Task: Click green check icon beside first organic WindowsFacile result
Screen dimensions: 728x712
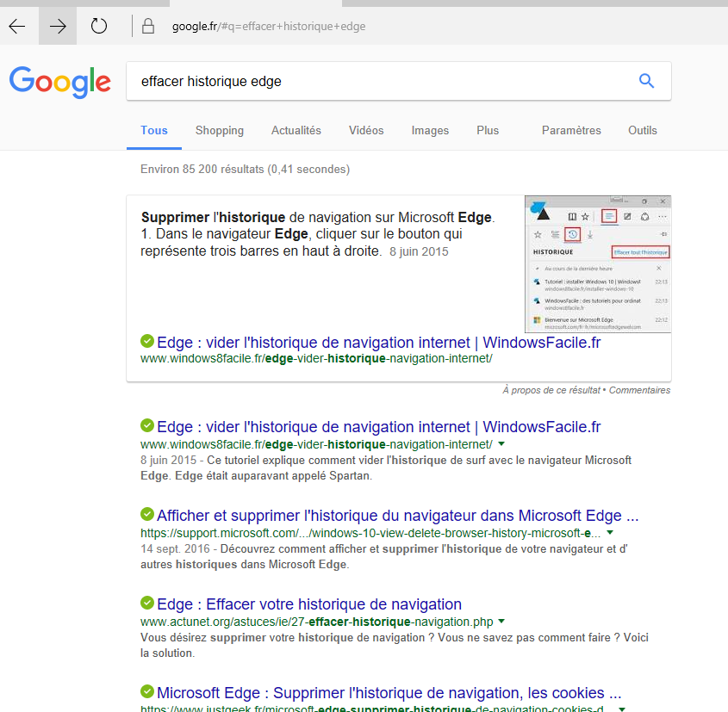Action: tap(147, 425)
